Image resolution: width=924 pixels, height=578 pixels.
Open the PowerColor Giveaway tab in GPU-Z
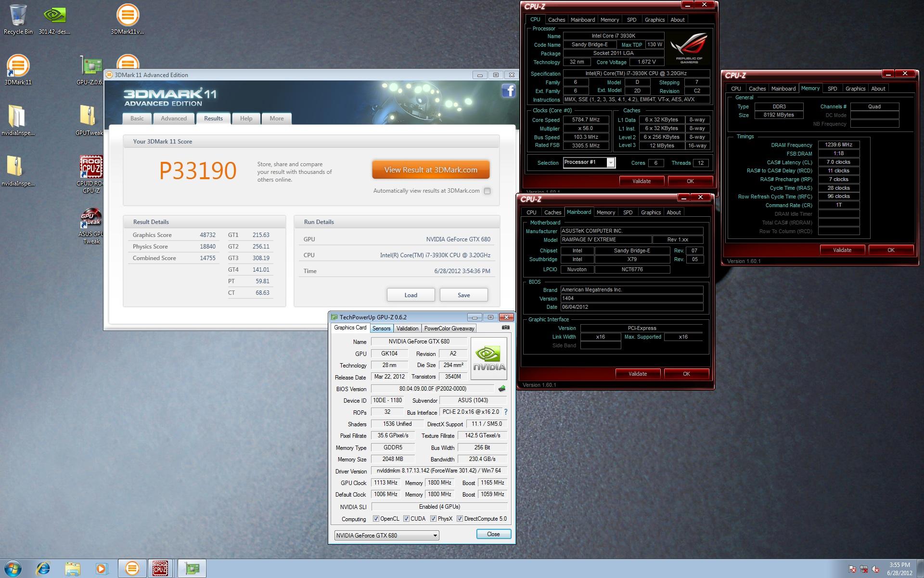coord(449,328)
